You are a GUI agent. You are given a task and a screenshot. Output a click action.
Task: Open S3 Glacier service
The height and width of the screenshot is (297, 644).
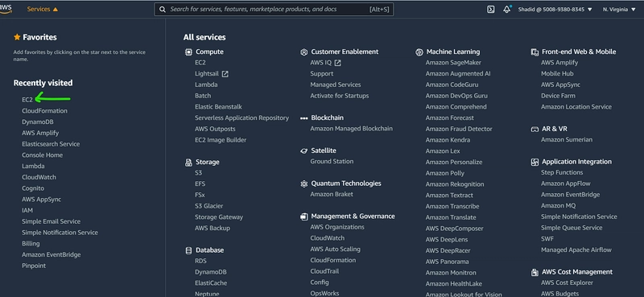(209, 206)
